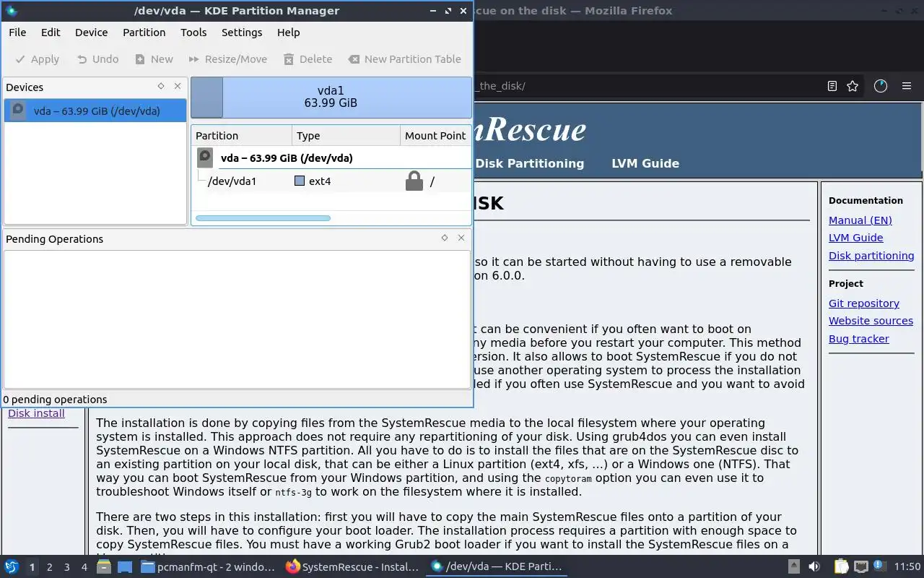Float the Pending Operations panel
This screenshot has width=924, height=578.
[445, 238]
